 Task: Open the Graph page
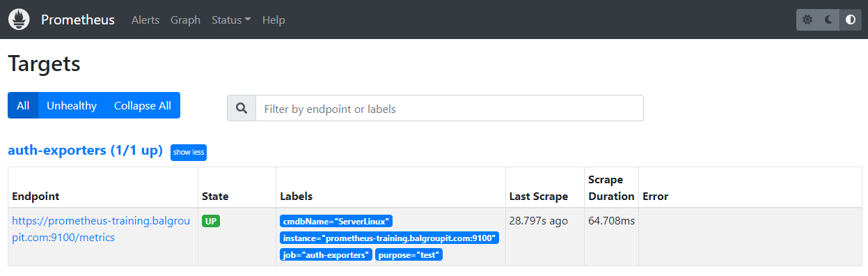(x=186, y=20)
